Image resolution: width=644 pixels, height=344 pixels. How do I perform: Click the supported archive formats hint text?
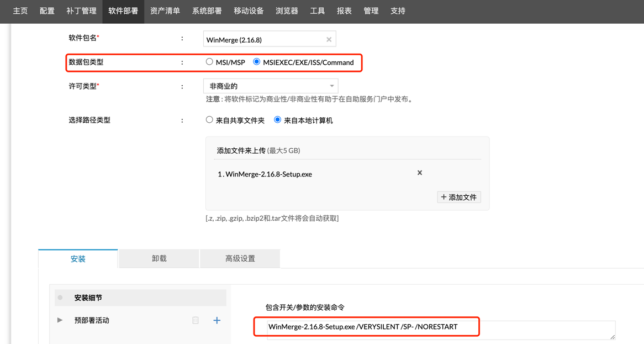pyautogui.click(x=272, y=218)
